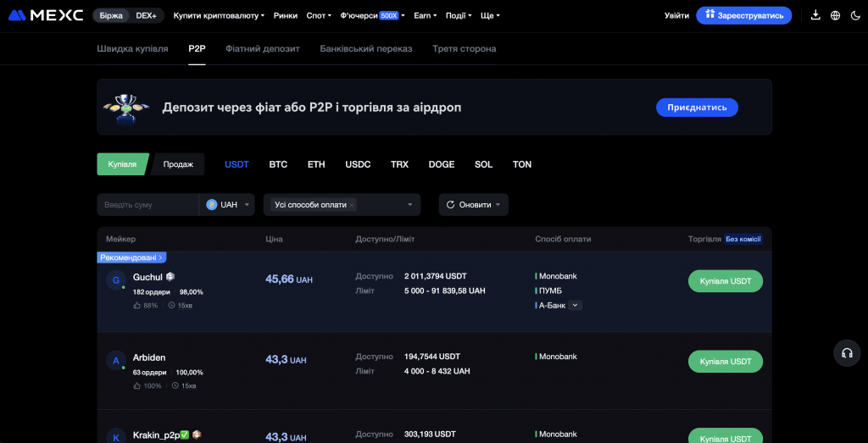Toggle the moon dark theme icon

(x=854, y=15)
